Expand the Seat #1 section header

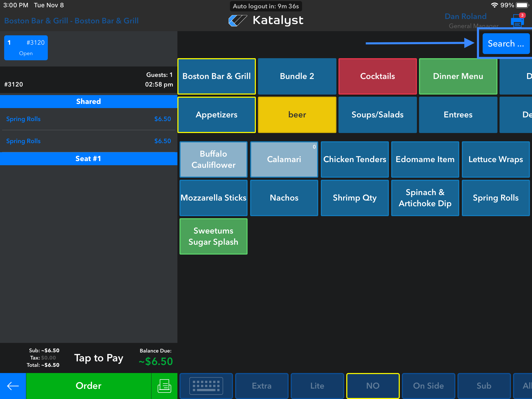[x=88, y=158]
